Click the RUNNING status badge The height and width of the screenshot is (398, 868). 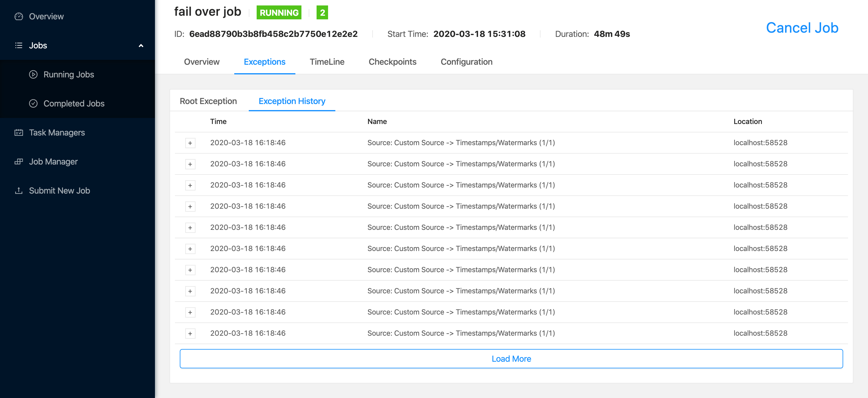tap(279, 13)
